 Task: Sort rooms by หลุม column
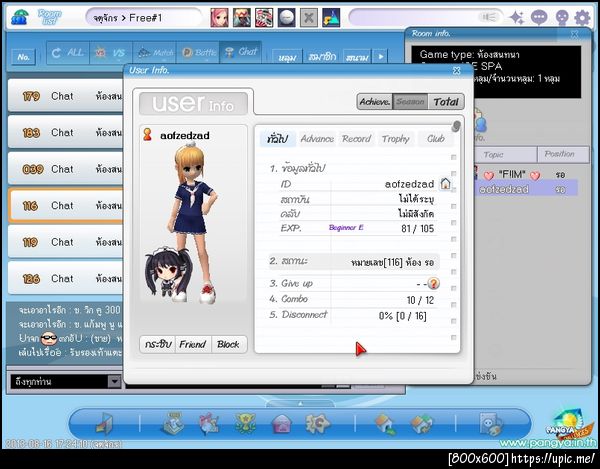coord(287,57)
